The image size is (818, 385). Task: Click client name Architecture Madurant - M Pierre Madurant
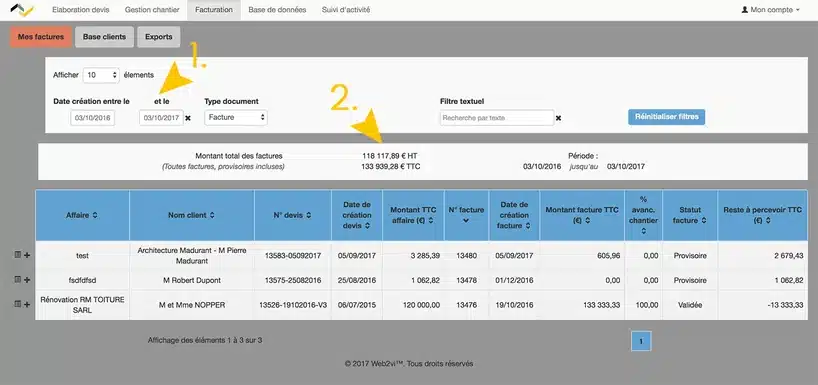pyautogui.click(x=191, y=256)
